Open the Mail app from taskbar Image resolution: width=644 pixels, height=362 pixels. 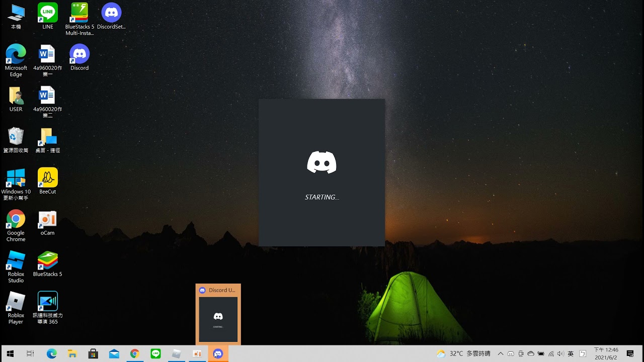coord(114,354)
